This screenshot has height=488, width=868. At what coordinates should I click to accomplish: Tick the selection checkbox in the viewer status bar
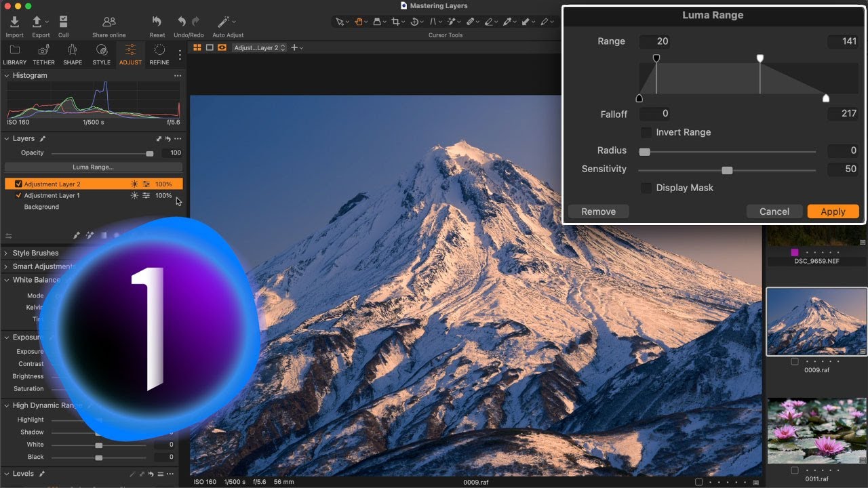pos(698,482)
